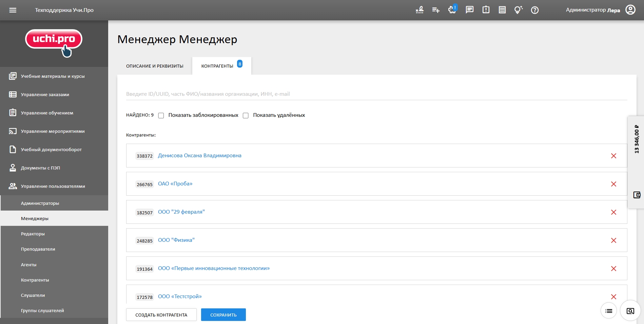Open the search icon at bottom right

point(630,310)
